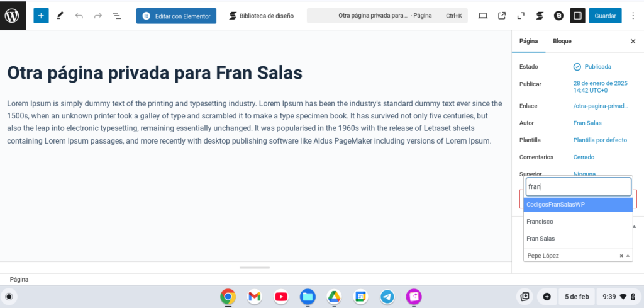644x308 pixels.
Task: Click the tray plus circle icon
Action: pyautogui.click(x=547, y=297)
